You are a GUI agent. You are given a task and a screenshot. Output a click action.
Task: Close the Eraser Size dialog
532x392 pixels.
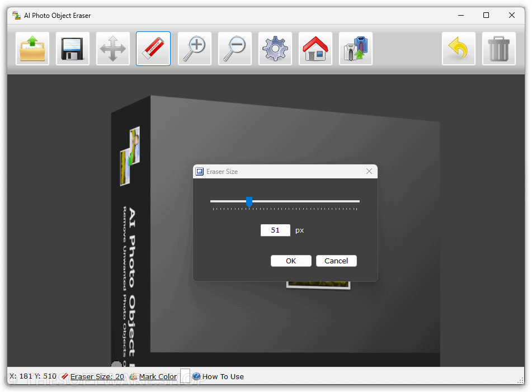(369, 171)
